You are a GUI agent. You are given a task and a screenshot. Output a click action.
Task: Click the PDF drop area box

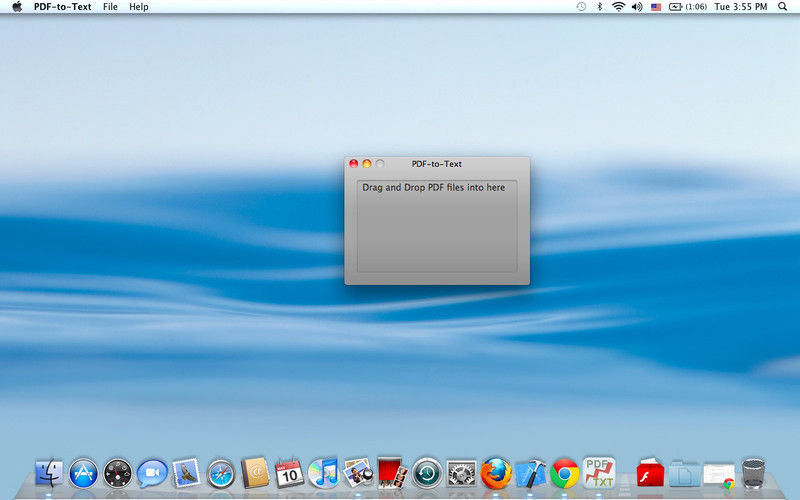tap(437, 226)
